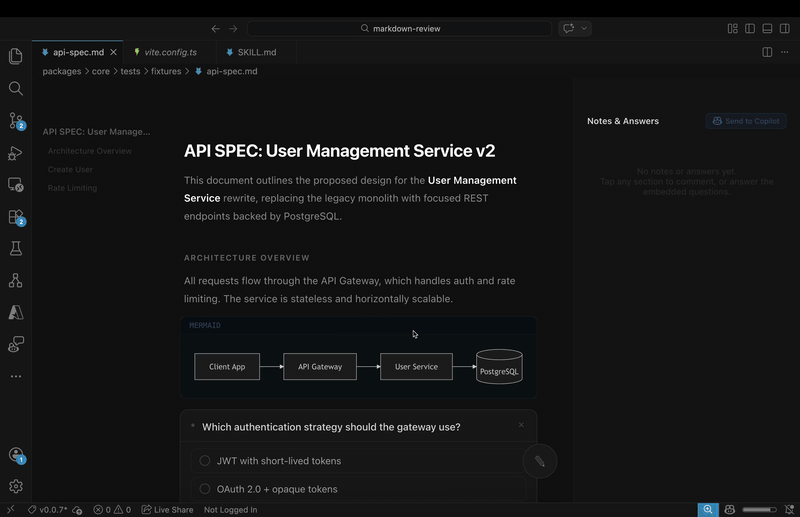Close the api-spec.md tab

(x=113, y=52)
